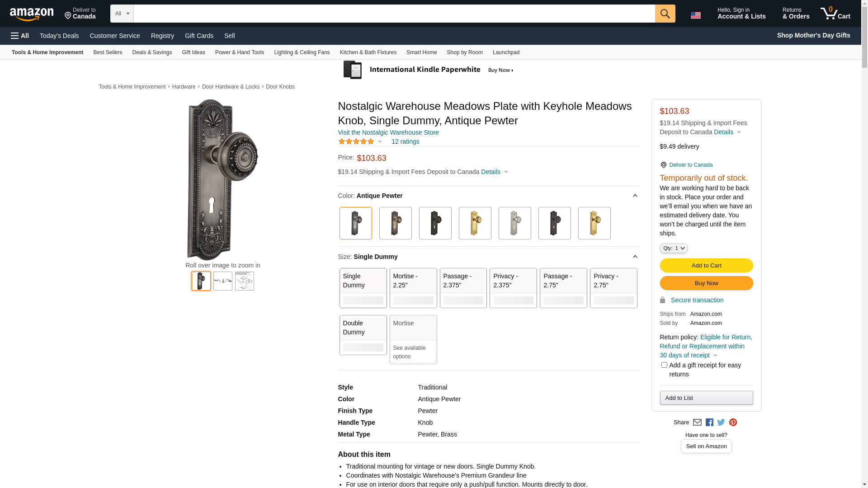The width and height of the screenshot is (868, 488).
Task: Select the second color swatch
Action: [395, 223]
